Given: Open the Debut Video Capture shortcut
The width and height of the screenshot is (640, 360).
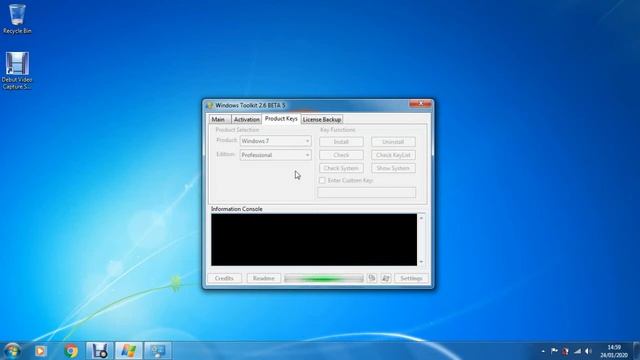Looking at the screenshot, I should 17,70.
